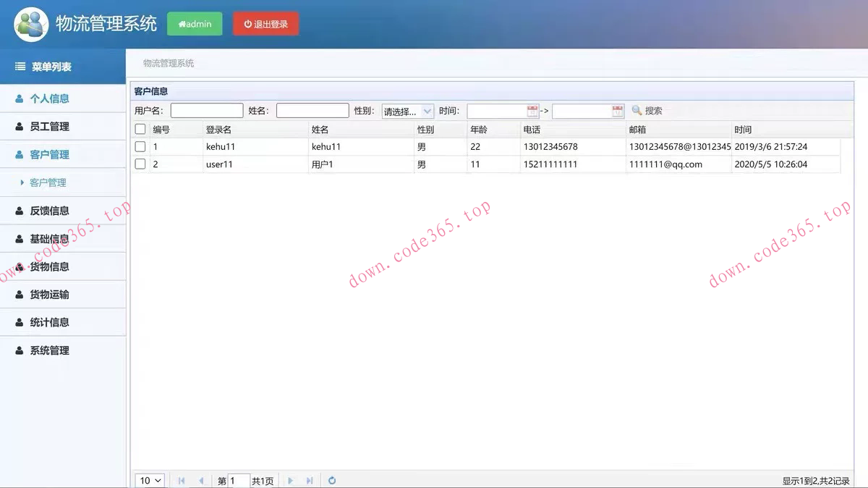Sort by the 编号 column header
This screenshot has height=488, width=868.
(176, 130)
